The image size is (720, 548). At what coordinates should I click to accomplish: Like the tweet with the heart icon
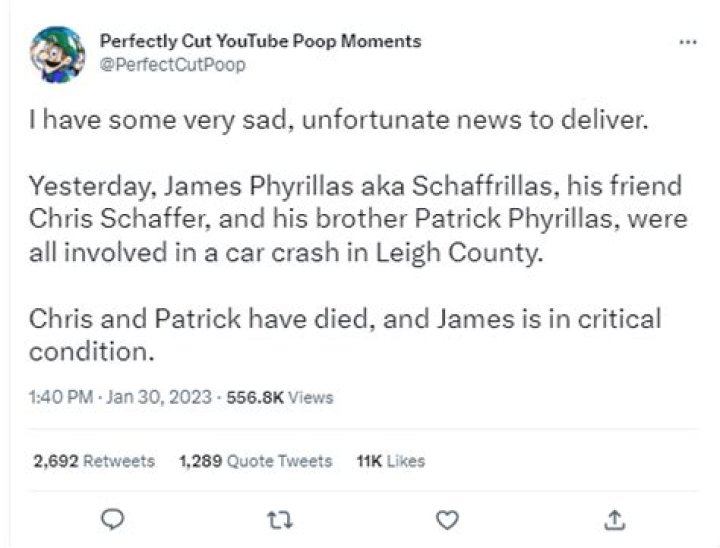coord(449,518)
